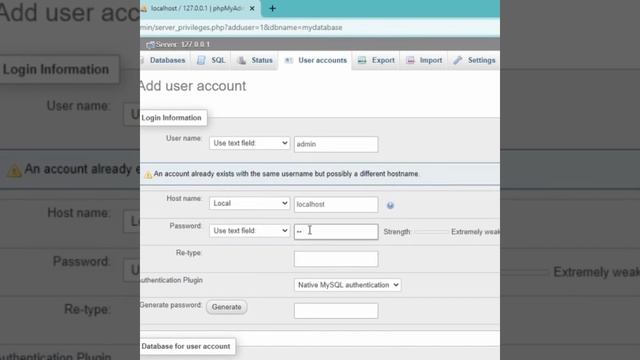Image resolution: width=640 pixels, height=360 pixels.
Task: Close the phpMyAdmin browser tab
Action: [252, 8]
